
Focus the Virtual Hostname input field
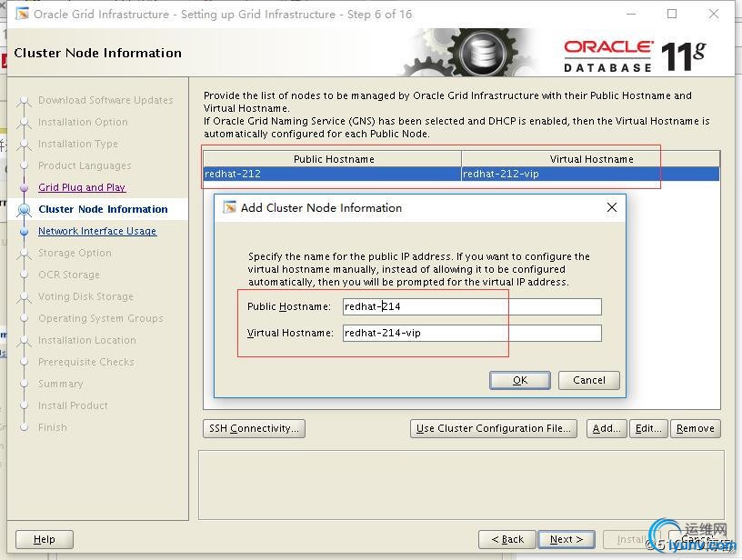click(x=472, y=333)
